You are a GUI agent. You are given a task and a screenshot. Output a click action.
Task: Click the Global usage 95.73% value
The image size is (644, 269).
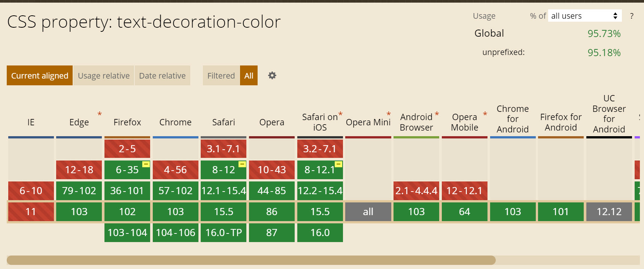pos(604,34)
